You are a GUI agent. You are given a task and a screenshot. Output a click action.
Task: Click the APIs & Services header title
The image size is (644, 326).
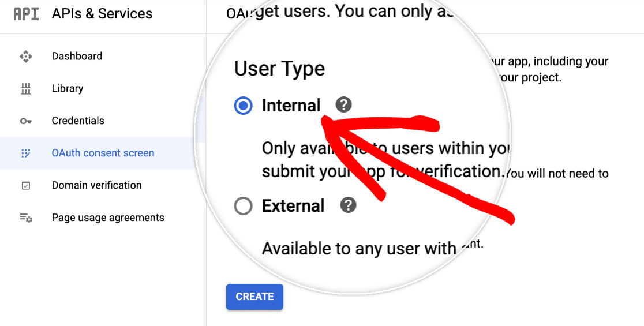pyautogui.click(x=102, y=13)
